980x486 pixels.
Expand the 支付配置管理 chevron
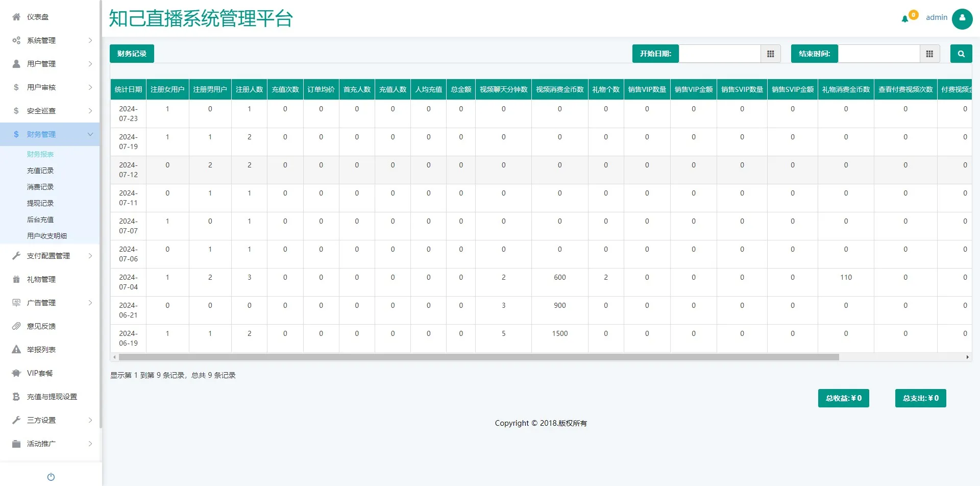[x=90, y=256]
